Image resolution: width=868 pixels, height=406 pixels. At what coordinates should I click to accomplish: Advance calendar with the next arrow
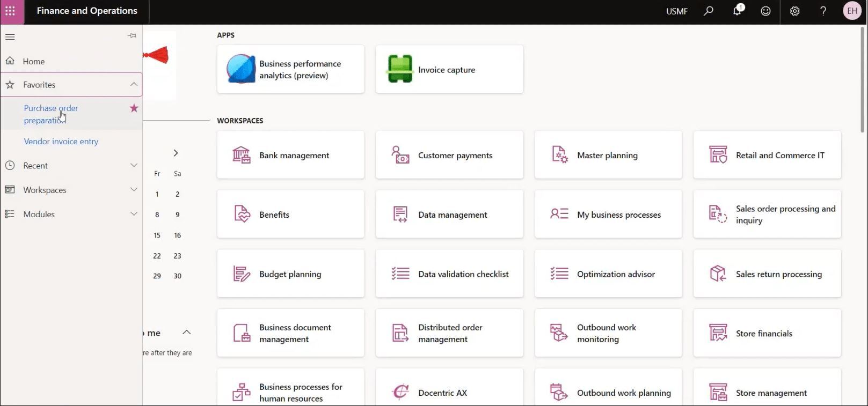coord(176,153)
